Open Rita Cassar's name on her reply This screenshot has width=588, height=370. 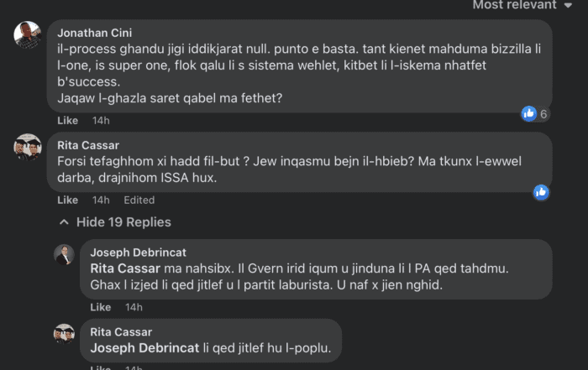pos(120,332)
